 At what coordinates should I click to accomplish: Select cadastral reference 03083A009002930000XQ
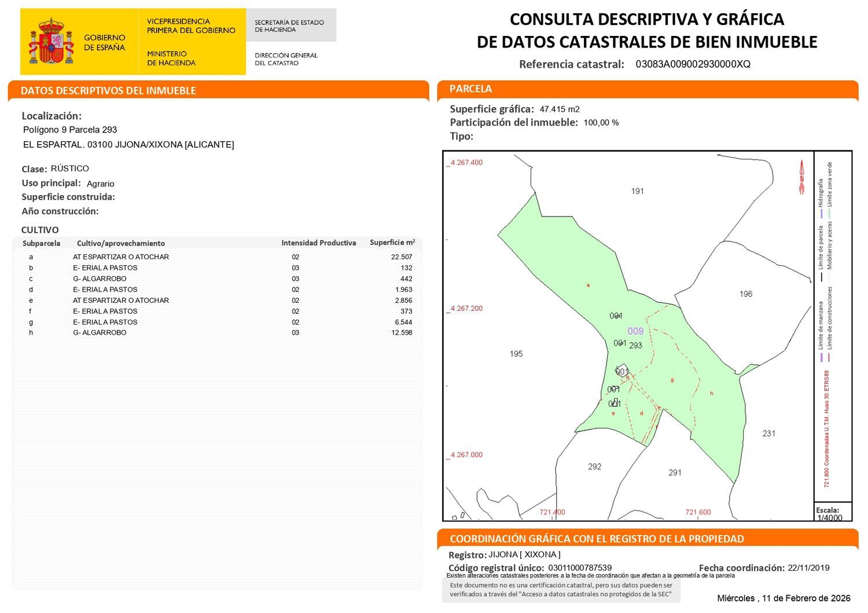click(693, 64)
